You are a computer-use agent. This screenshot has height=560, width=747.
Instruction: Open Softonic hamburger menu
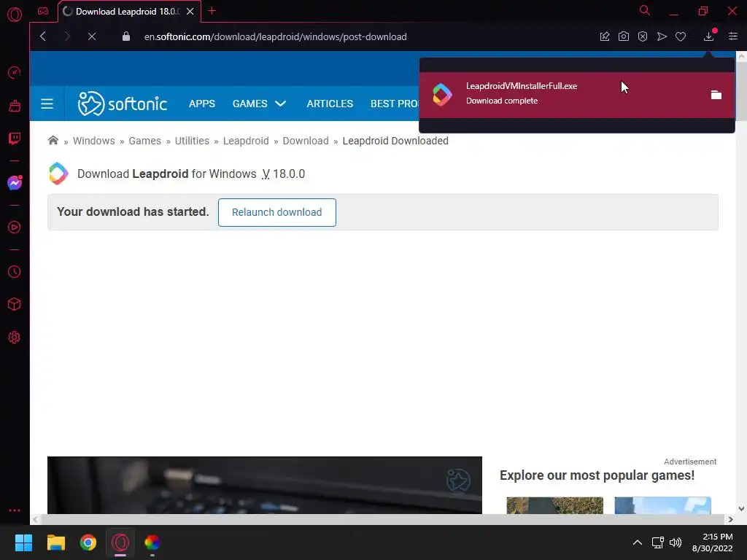point(47,104)
